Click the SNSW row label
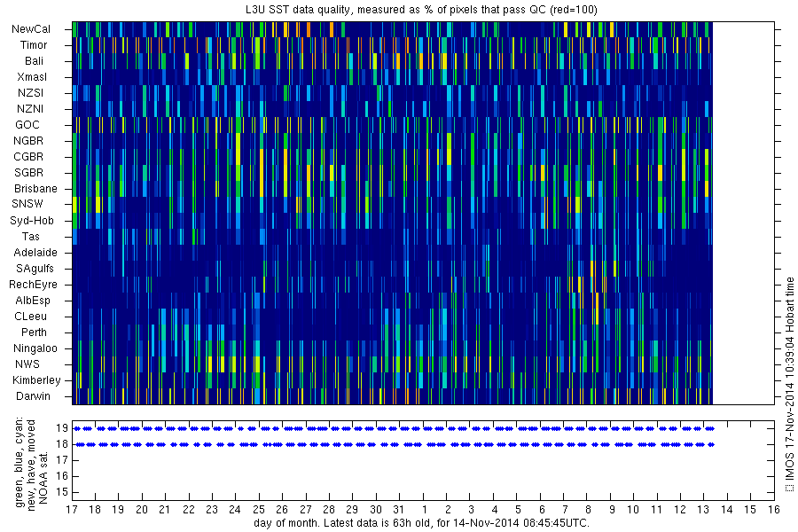Image resolution: width=798 pixels, height=532 pixels. pyautogui.click(x=27, y=204)
